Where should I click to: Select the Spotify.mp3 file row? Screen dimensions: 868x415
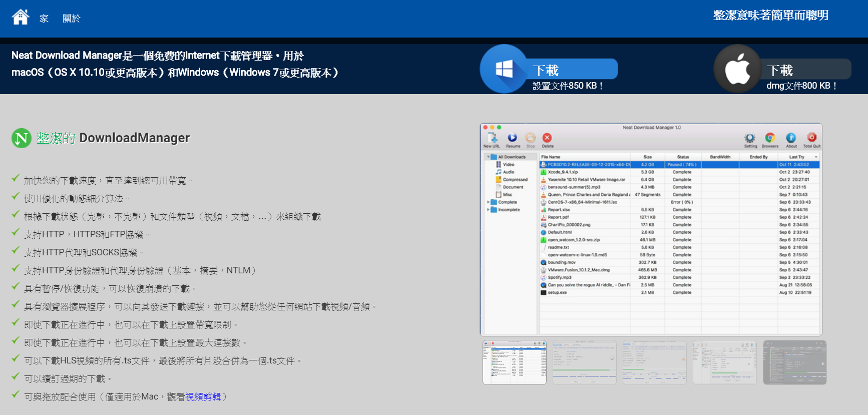tap(680, 277)
